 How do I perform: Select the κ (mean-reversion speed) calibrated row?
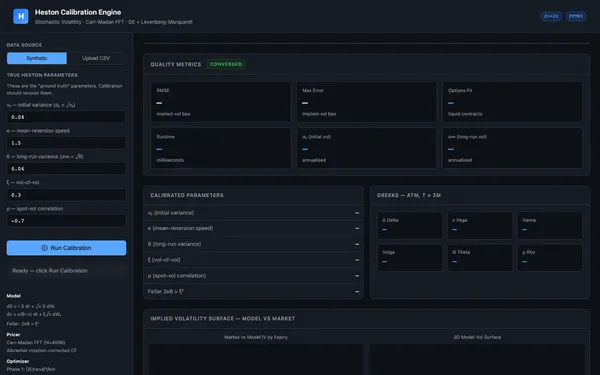253,228
